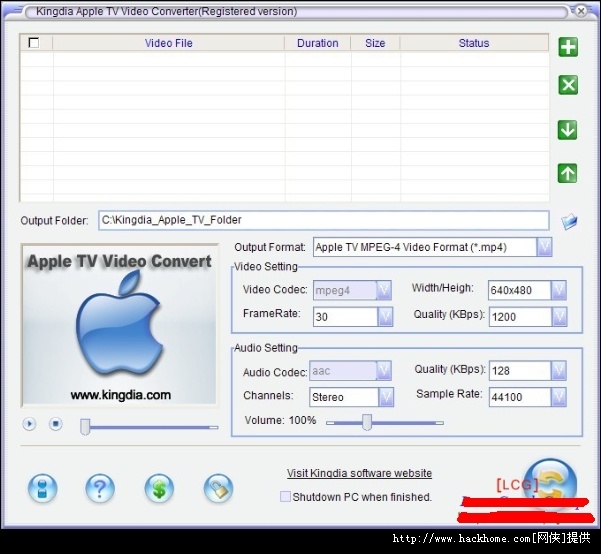Click the Duration column header
Screen dimensions: 601x554
[x=318, y=43]
